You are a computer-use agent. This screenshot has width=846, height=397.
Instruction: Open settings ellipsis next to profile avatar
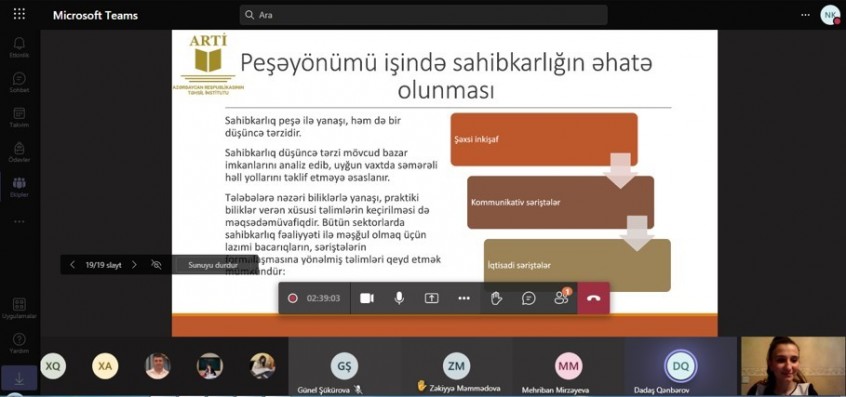(x=805, y=15)
